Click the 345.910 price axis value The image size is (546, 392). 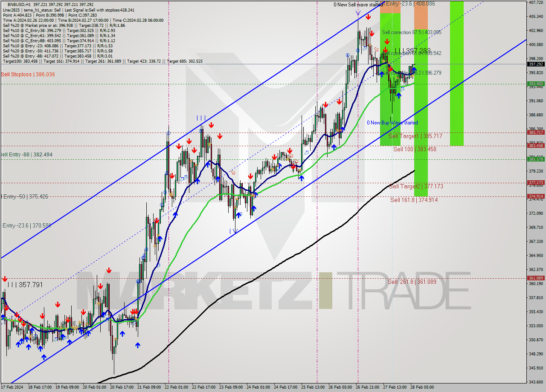pyautogui.click(x=536, y=368)
